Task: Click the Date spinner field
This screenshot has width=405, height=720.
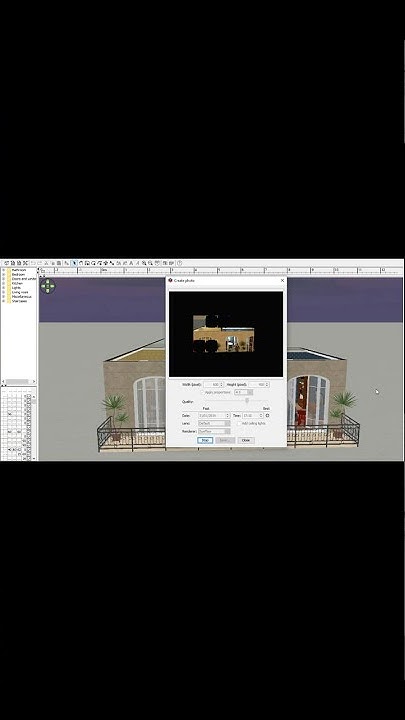Action: pyautogui.click(x=214, y=416)
